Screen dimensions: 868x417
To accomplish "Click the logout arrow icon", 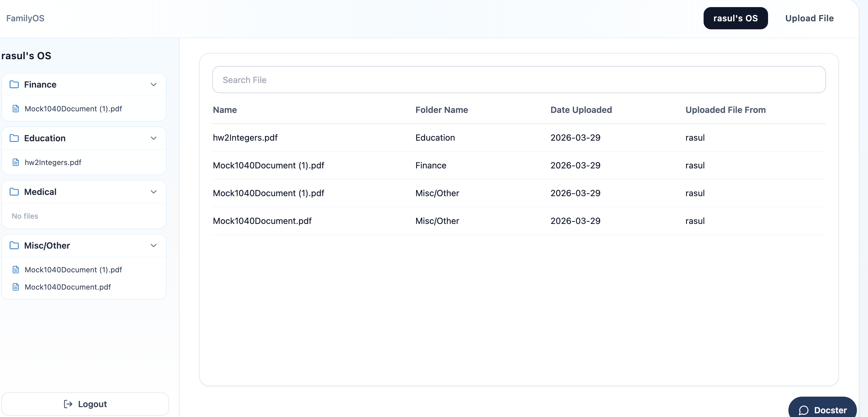I will coord(68,404).
